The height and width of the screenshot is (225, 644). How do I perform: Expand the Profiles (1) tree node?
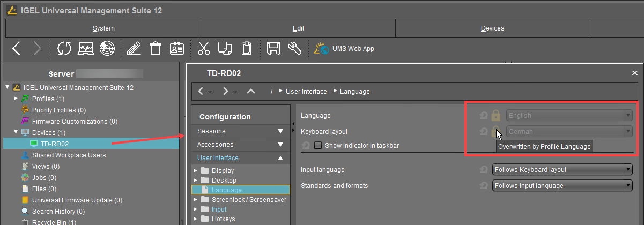(x=16, y=99)
